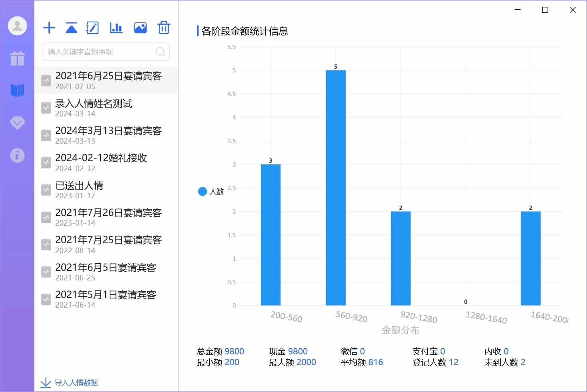The width and height of the screenshot is (587, 392).
Task: Toggle the 人数 legend on the chart
Action: [x=210, y=191]
